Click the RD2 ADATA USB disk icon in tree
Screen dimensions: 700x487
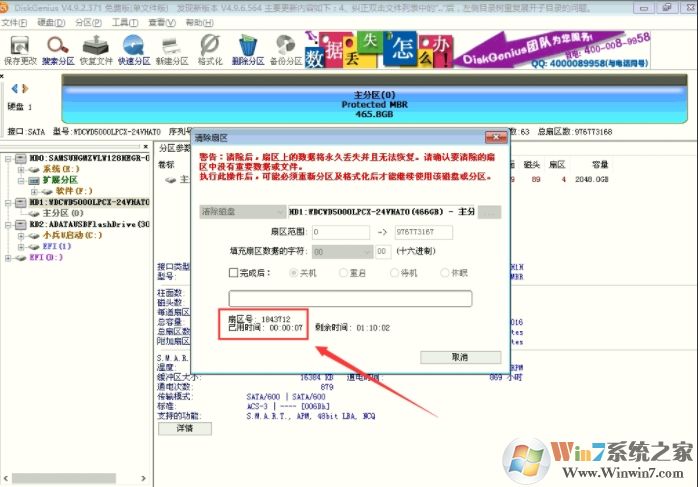(21, 225)
